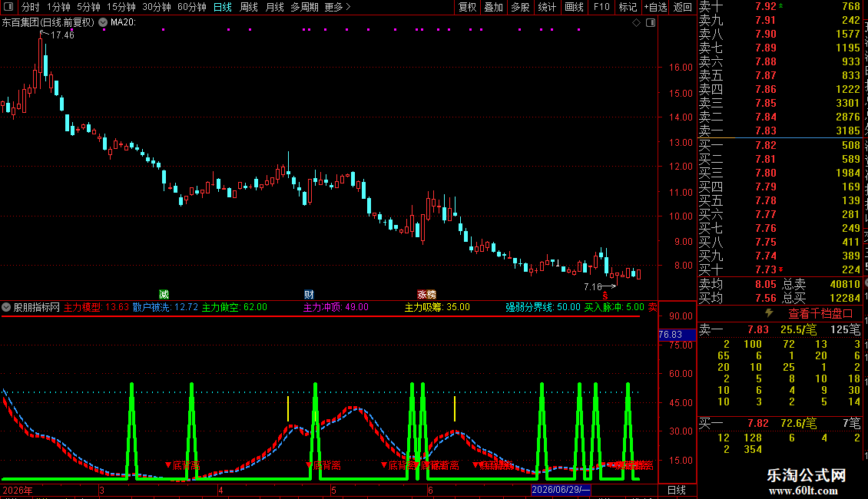Select the 卖一 7.83 order row
Screen dimensions: 868x499
click(x=780, y=131)
